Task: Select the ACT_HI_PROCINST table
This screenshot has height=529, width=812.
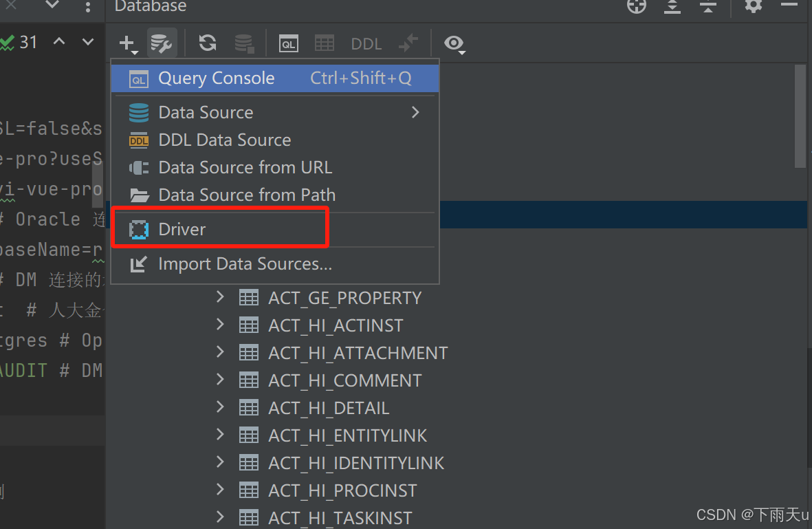Action: pyautogui.click(x=342, y=490)
